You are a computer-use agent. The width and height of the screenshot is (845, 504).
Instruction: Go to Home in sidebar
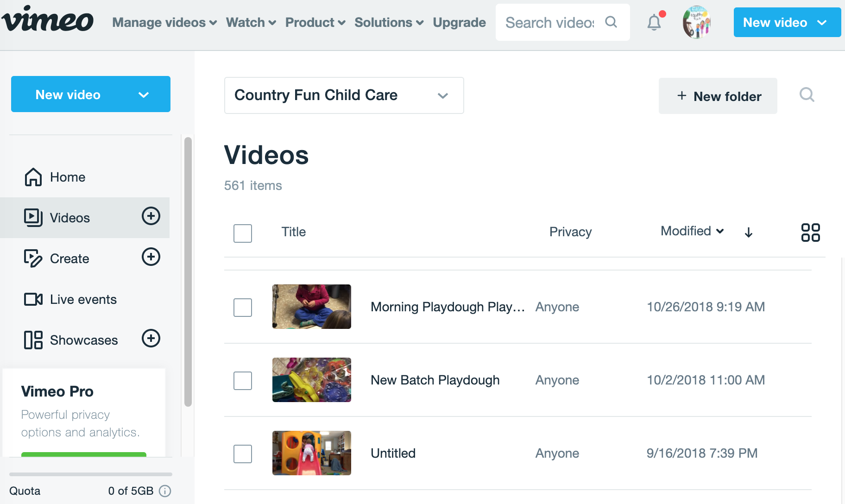pos(67,177)
